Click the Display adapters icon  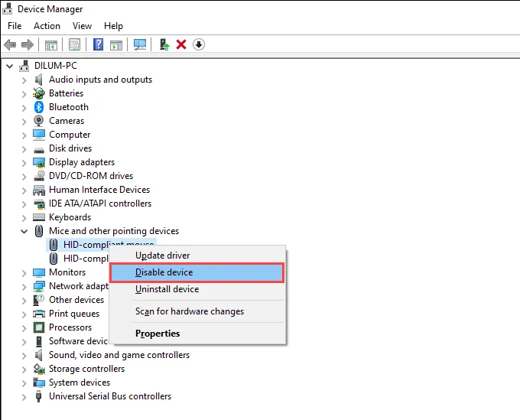(x=39, y=162)
